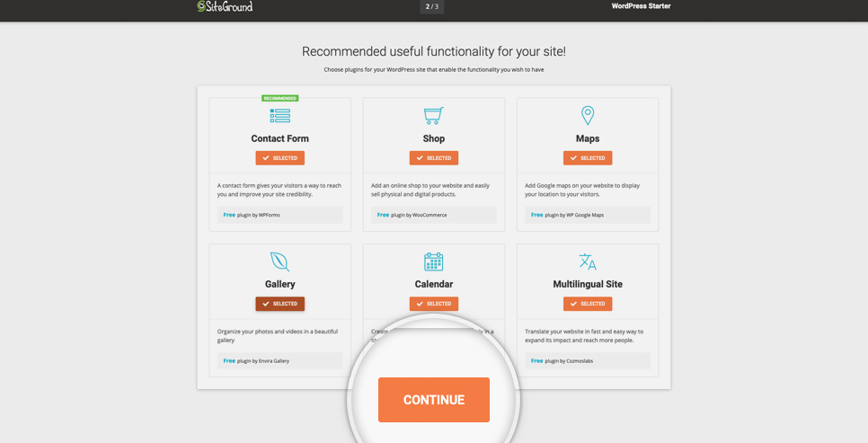Click the Multilingual Site translate icon
The image size is (868, 443).
[x=588, y=261]
